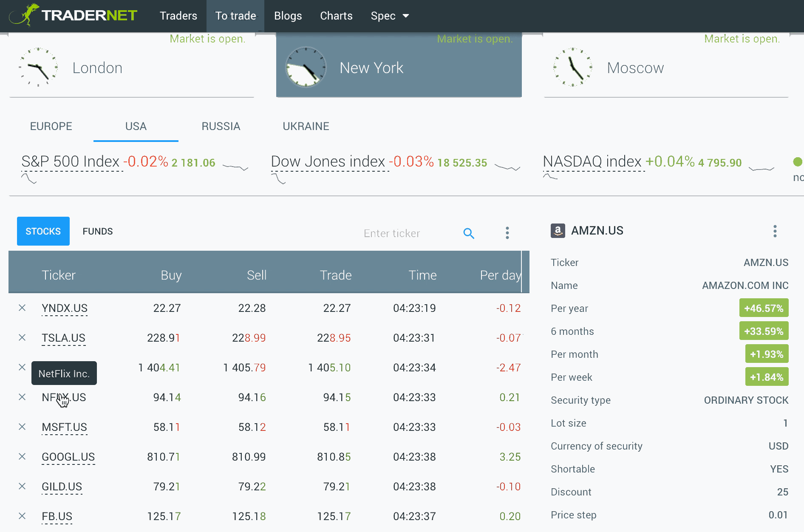Screen dimensions: 804x532
Task: Click the New York clock icon
Action: pos(306,67)
